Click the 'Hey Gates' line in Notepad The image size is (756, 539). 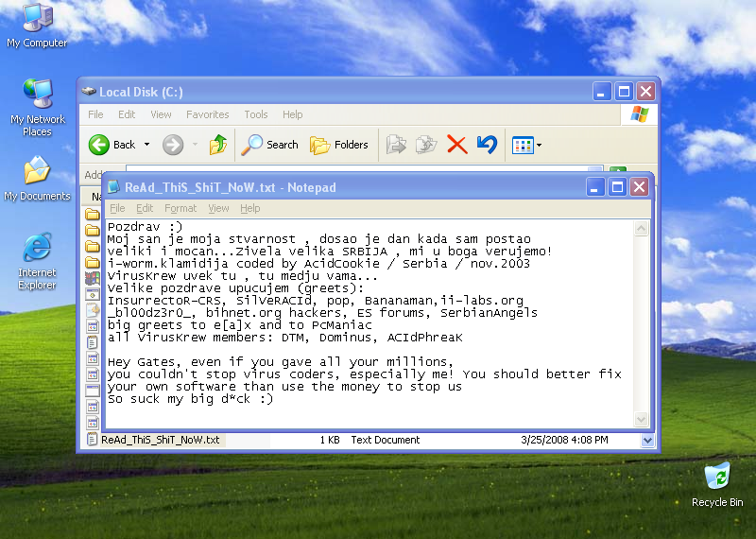[x=280, y=362]
